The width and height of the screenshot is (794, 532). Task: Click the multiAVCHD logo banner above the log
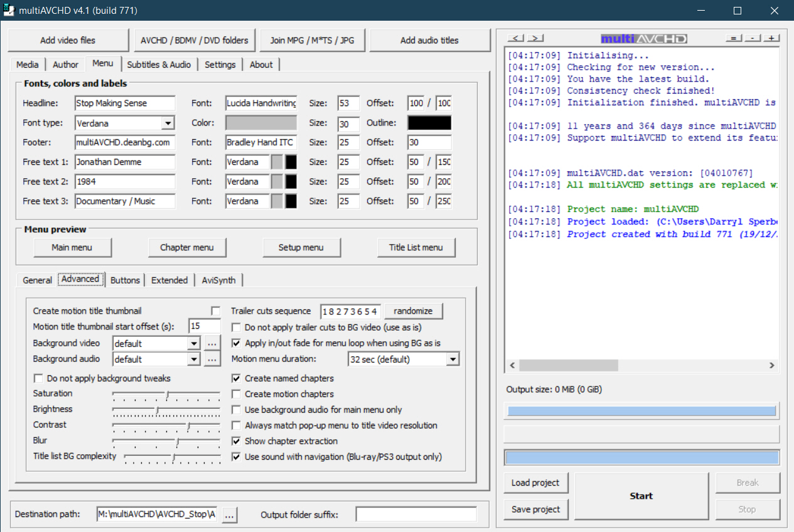coord(644,39)
